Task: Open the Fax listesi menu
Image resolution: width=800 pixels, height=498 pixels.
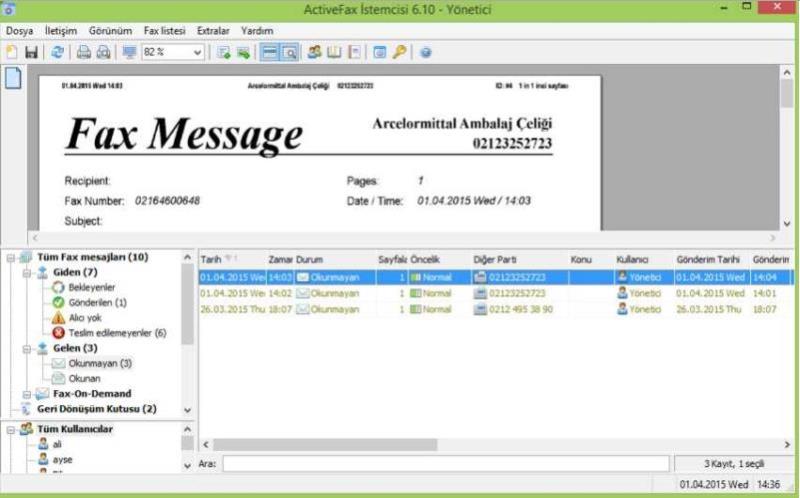Action: coord(164,31)
